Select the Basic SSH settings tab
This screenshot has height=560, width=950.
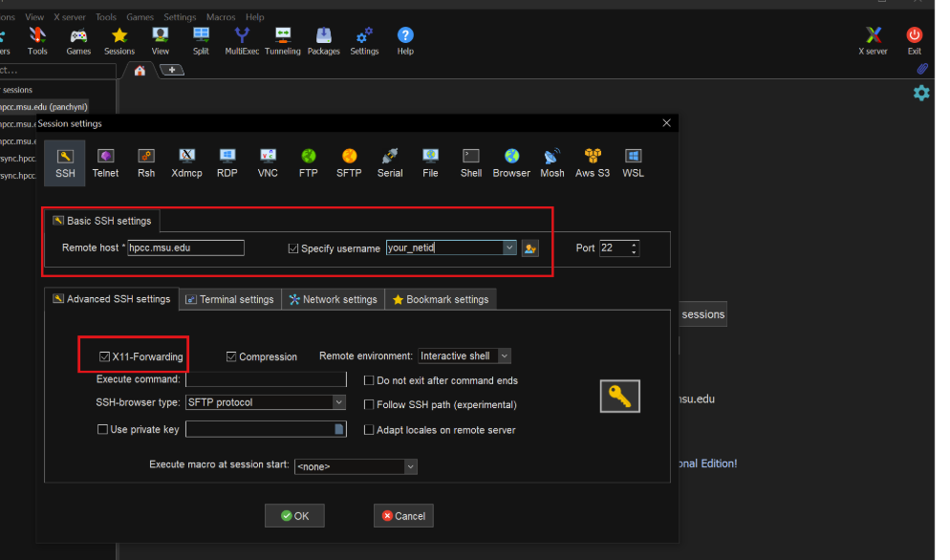coord(102,221)
